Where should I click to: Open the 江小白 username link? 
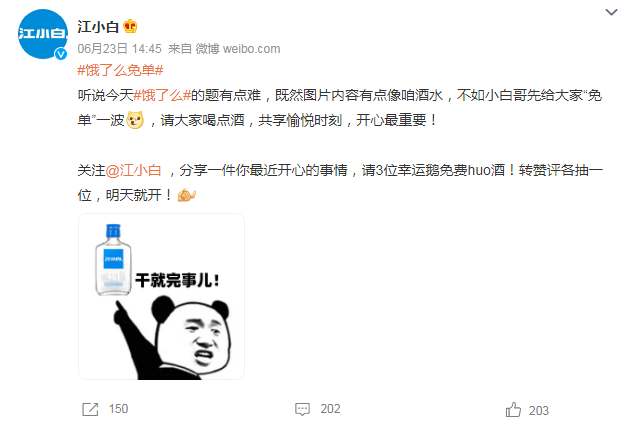[x=98, y=27]
